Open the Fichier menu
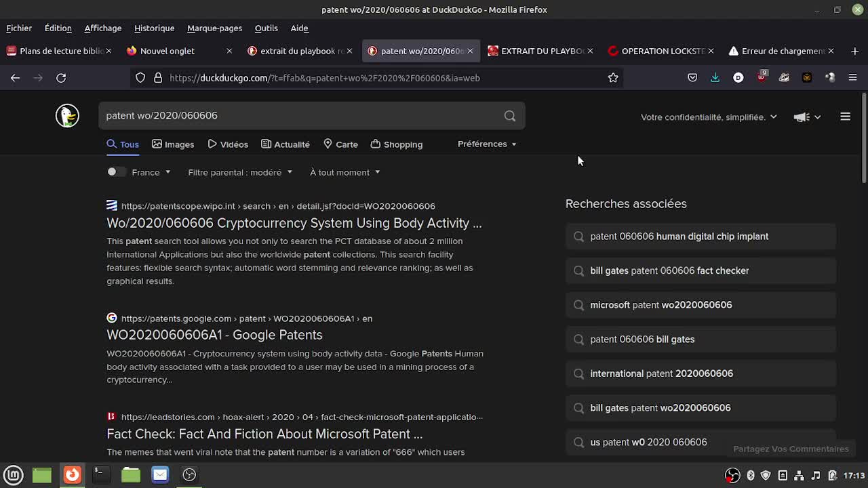 tap(19, 28)
